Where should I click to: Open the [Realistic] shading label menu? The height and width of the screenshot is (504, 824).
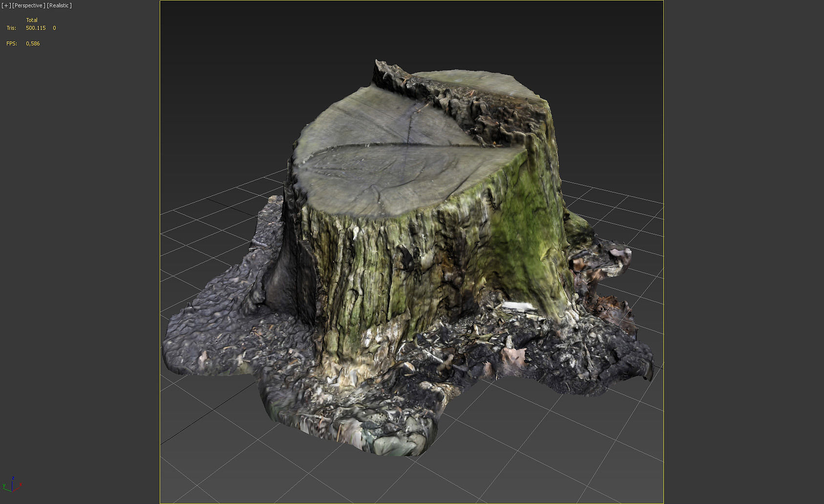(60, 5)
